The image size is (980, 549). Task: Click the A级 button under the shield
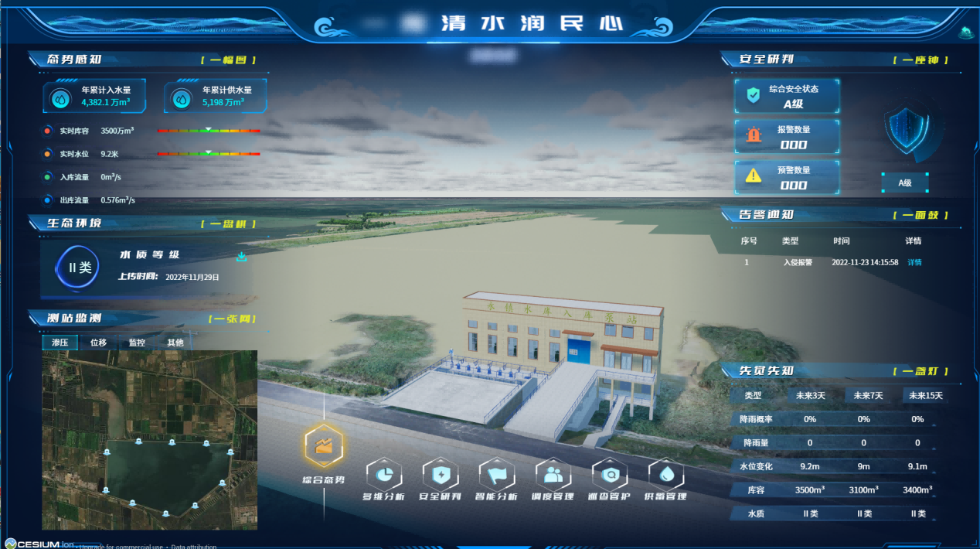click(904, 183)
